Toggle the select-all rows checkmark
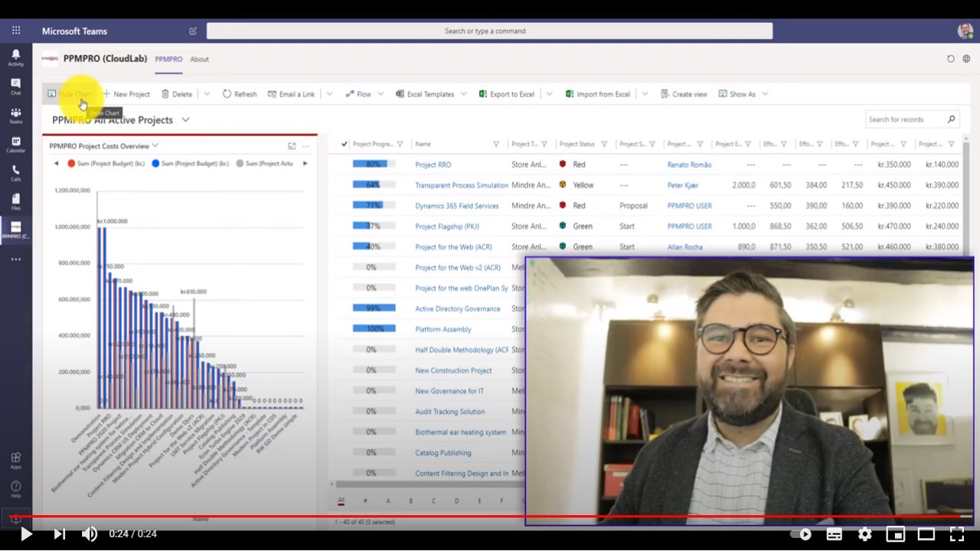Image resolution: width=980 pixels, height=551 pixels. click(x=344, y=144)
